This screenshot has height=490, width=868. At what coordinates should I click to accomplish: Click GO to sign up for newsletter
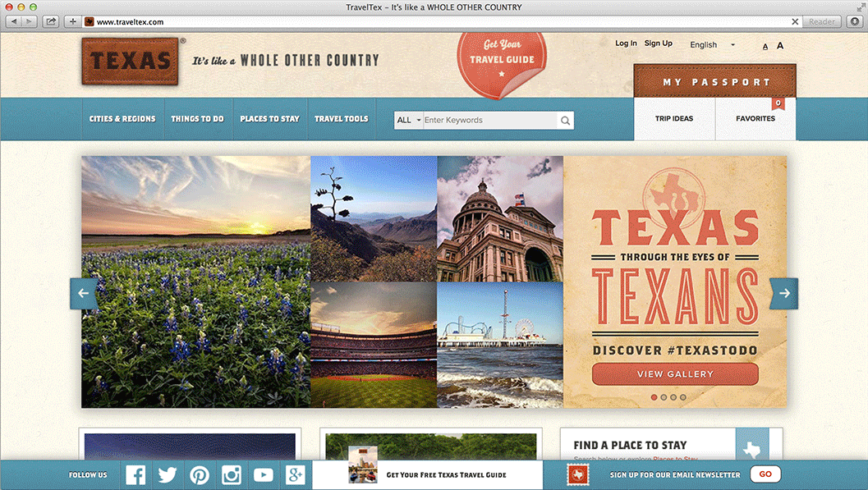coord(765,474)
